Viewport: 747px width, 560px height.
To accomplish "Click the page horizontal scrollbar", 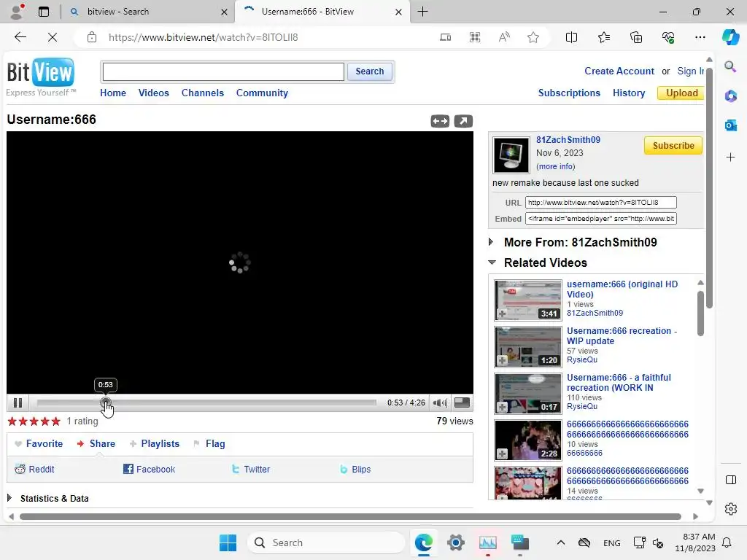I will pos(350,517).
